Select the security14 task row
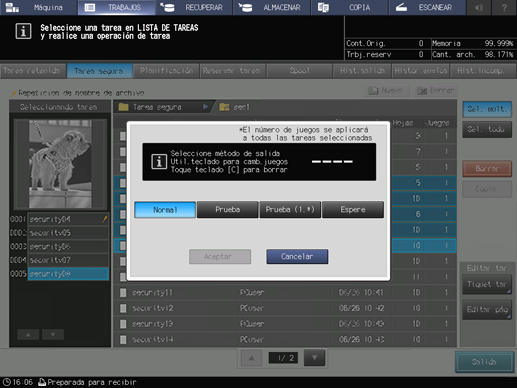The image size is (517, 388). pyautogui.click(x=285, y=340)
